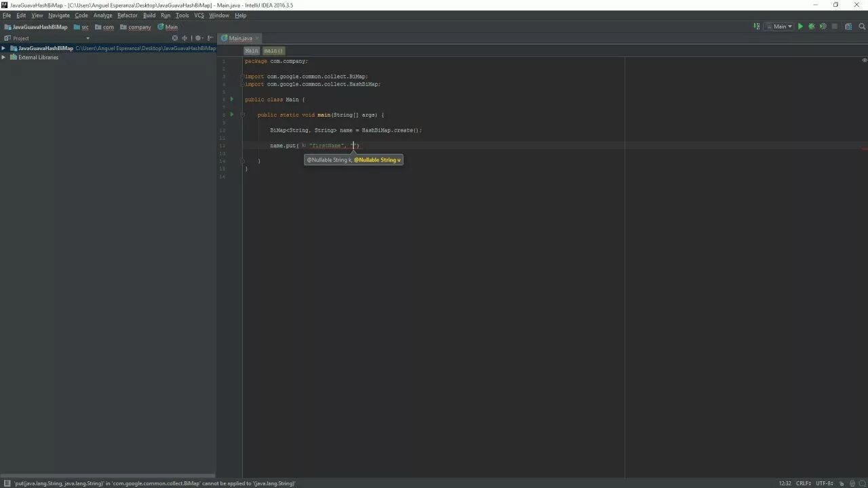The image size is (868, 488).
Task: Toggle read-only lock icon in status bar
Action: [842, 483]
